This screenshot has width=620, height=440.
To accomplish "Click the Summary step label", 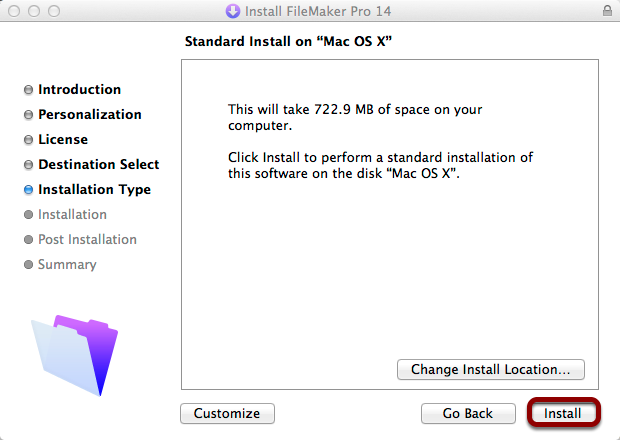I will (67, 264).
